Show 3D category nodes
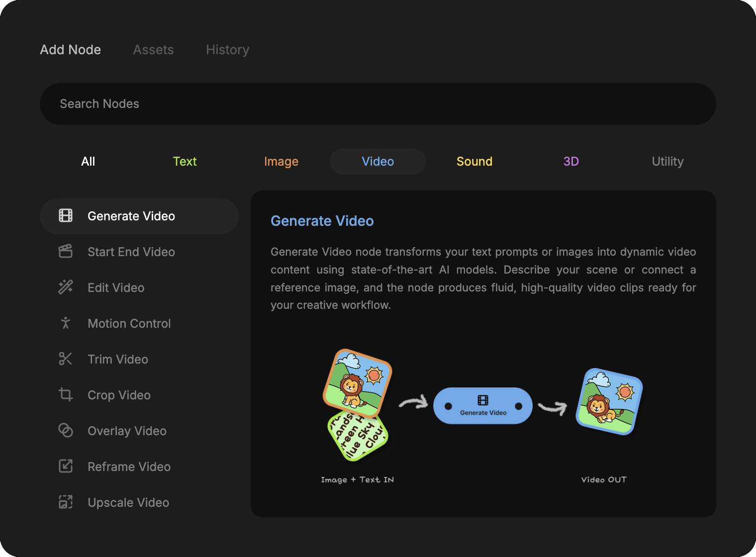The image size is (756, 557). [x=571, y=162]
